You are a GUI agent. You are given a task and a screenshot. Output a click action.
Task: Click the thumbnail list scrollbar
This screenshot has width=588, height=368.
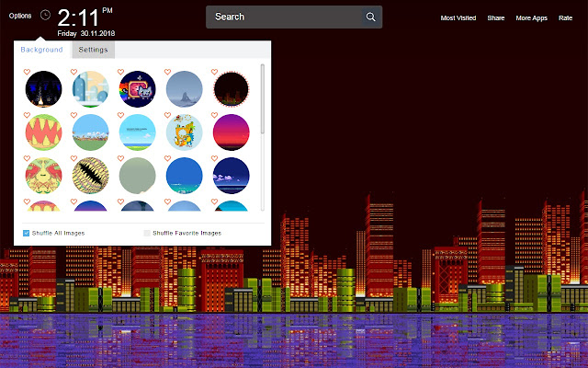[x=263, y=99]
